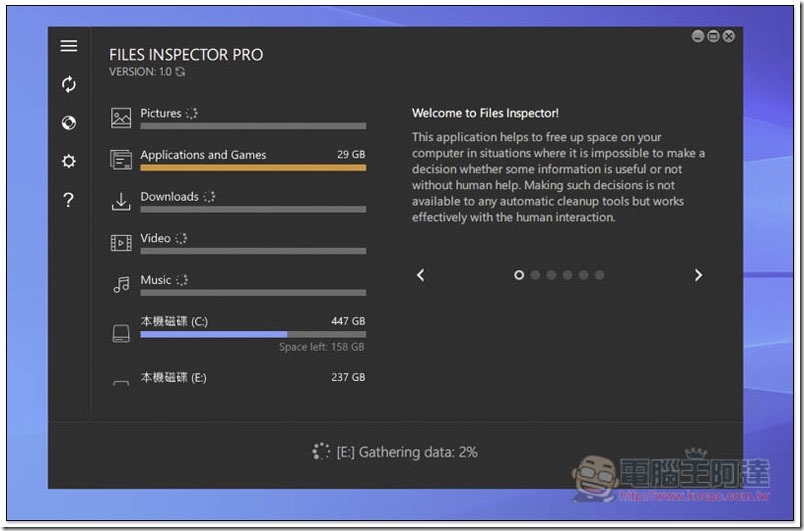Select the Pictures category label
804x531 pixels.
click(161, 113)
